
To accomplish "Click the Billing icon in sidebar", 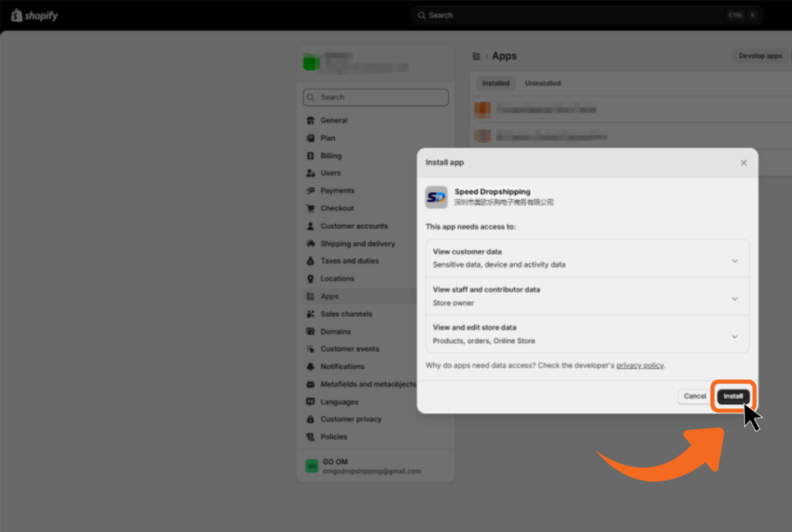I will coord(311,156).
